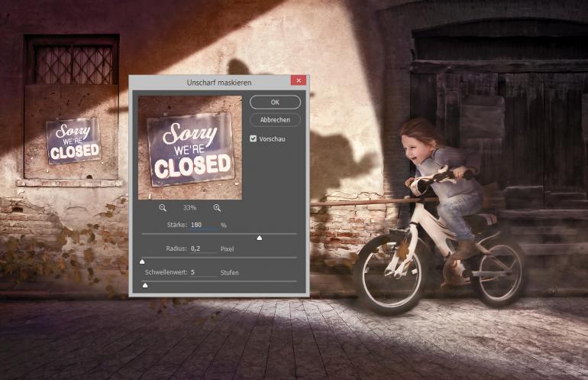This screenshot has height=380, width=588.
Task: Cancel using the Abbrechen button
Action: tap(275, 120)
